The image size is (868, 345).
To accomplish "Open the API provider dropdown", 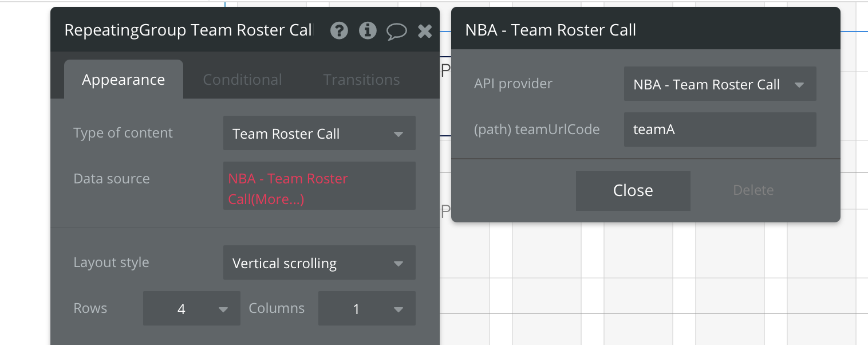I will point(720,84).
